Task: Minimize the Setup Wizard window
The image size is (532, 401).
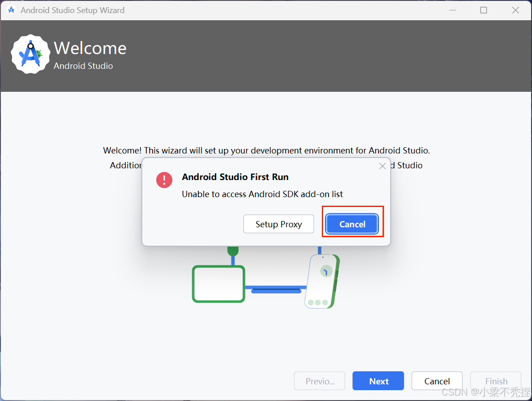Action: point(452,10)
